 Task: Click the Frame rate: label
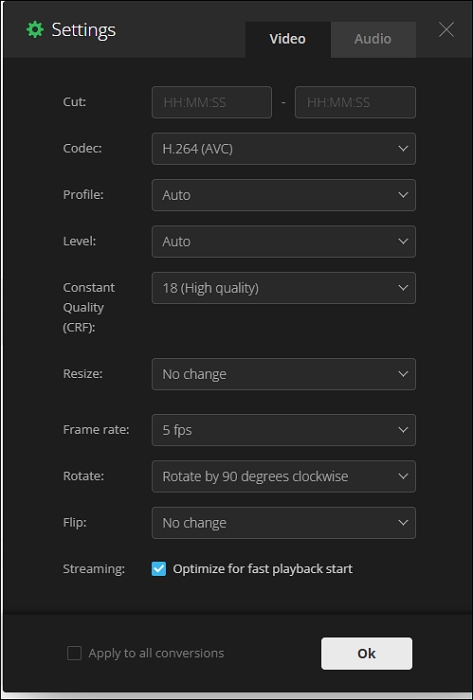click(x=96, y=429)
